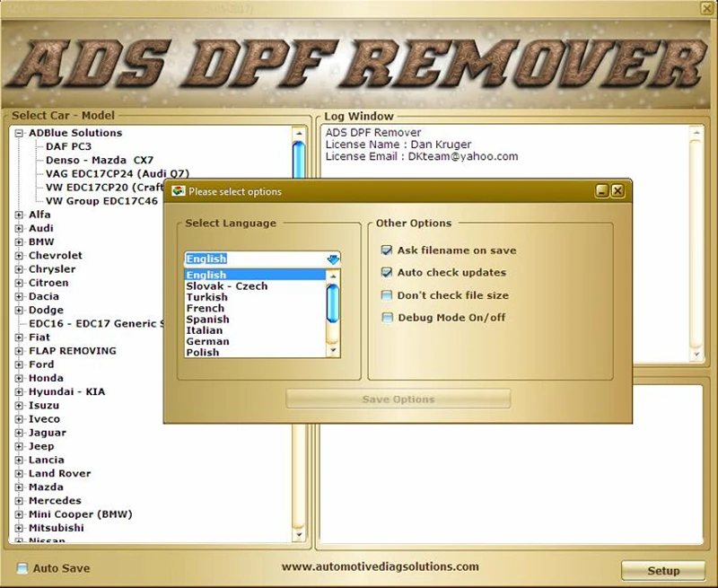Click car tree scrollbar up arrow
This screenshot has height=588, width=718.
299,133
